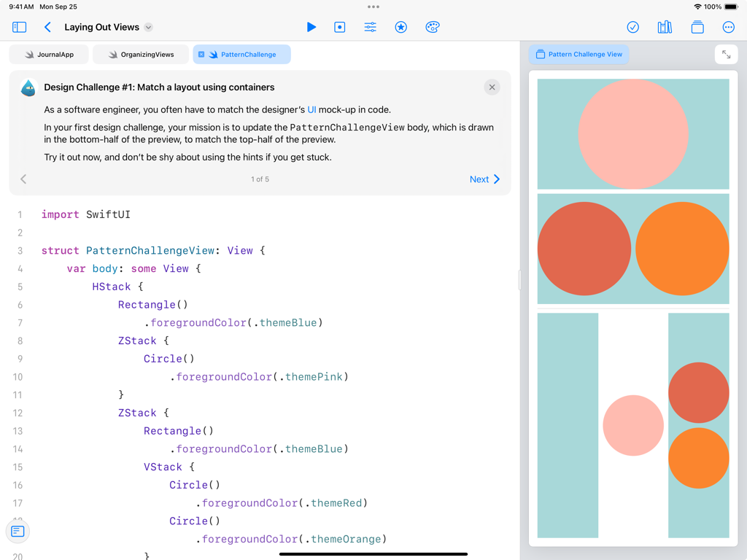Click the stacked windows toolbar icon
Viewport: 747px width, 560px height.
coord(697,26)
